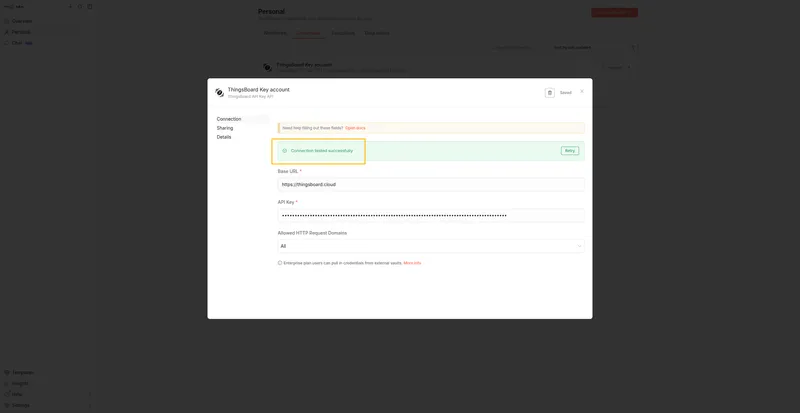Image resolution: width=800 pixels, height=413 pixels.
Task: Open the Connection section
Action: pyautogui.click(x=229, y=119)
